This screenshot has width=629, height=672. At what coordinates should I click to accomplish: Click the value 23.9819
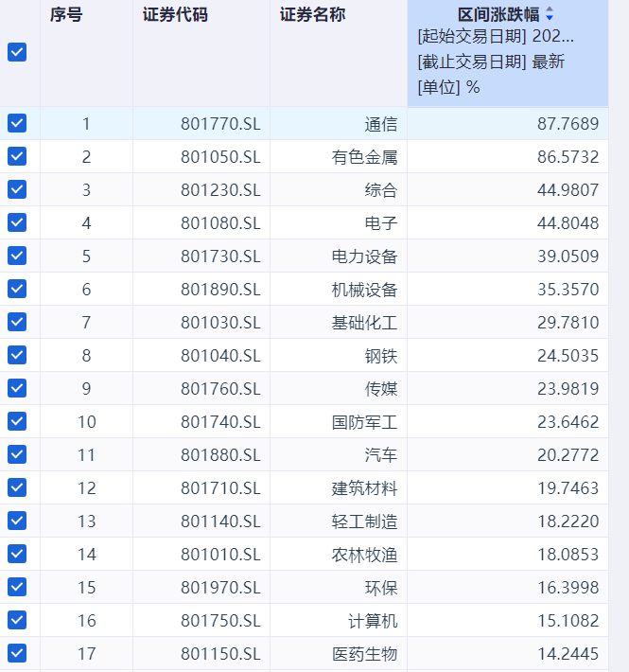(568, 389)
